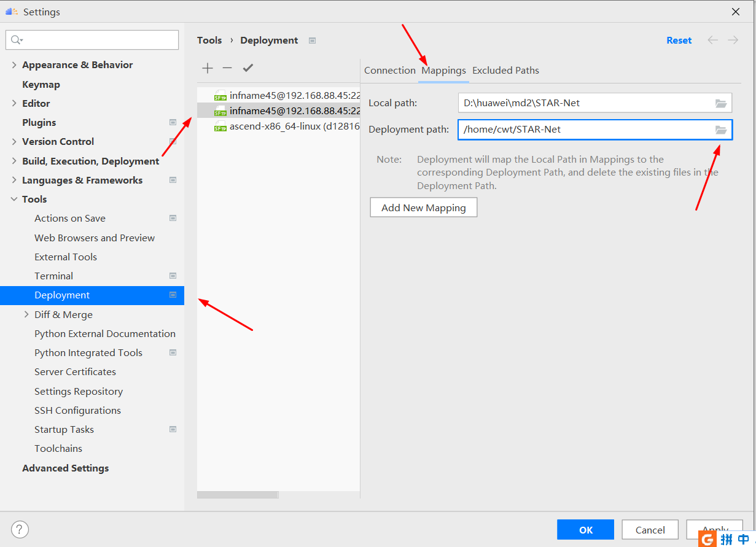Click the Add New Mapping button
Viewport: 756px width, 547px height.
point(423,208)
